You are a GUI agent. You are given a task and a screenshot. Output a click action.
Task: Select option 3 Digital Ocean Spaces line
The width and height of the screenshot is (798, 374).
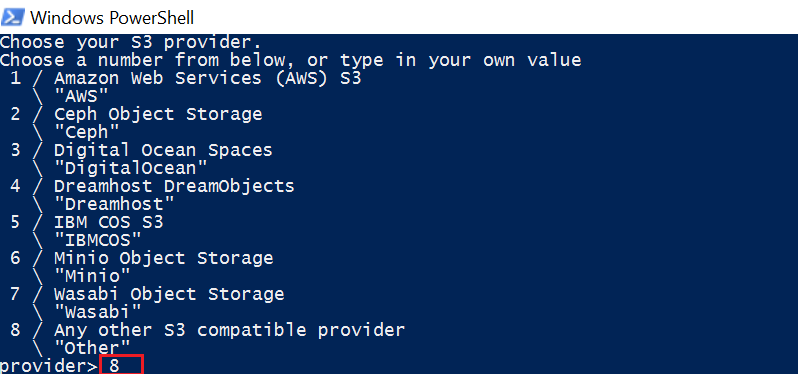[141, 150]
